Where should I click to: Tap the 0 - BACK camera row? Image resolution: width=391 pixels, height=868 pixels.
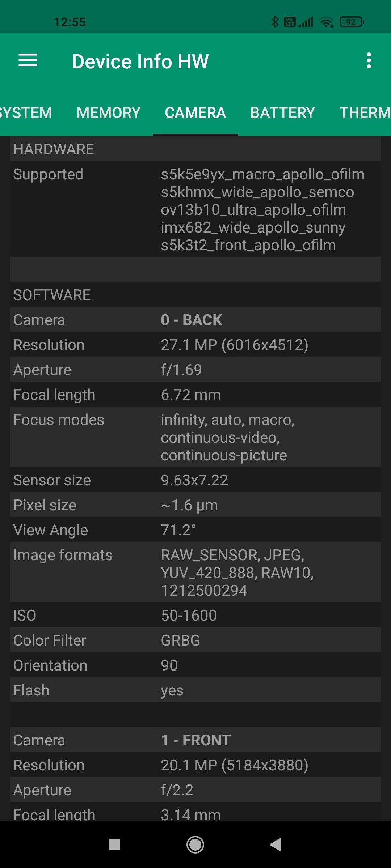195,320
